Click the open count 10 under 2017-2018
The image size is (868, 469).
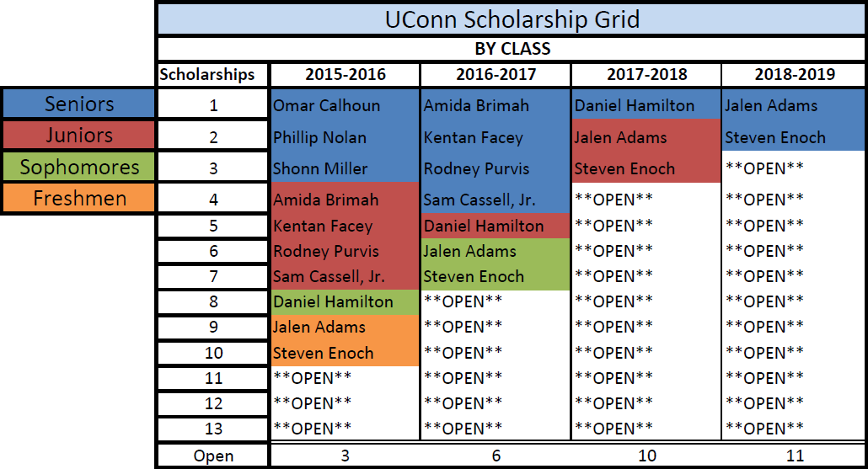coord(646,456)
